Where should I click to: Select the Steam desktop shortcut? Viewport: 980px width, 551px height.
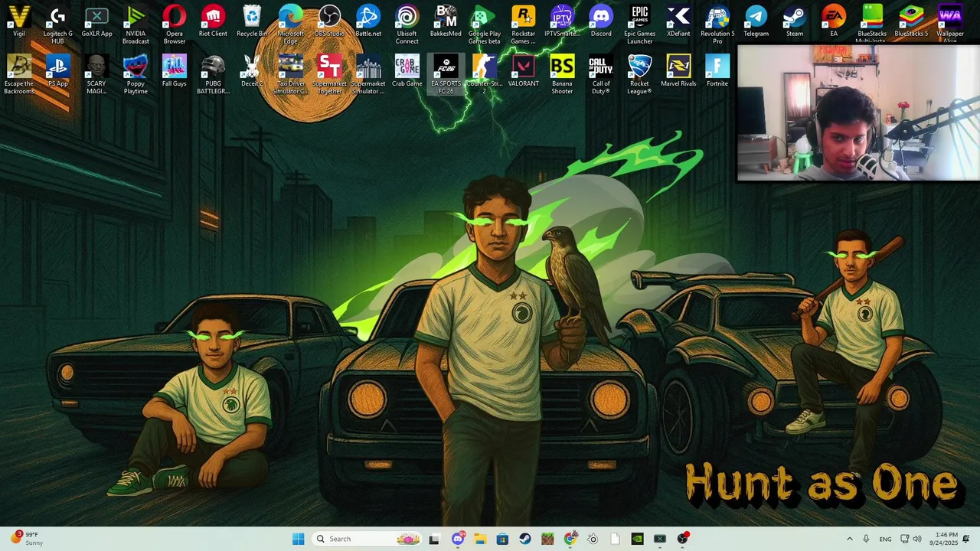[795, 21]
